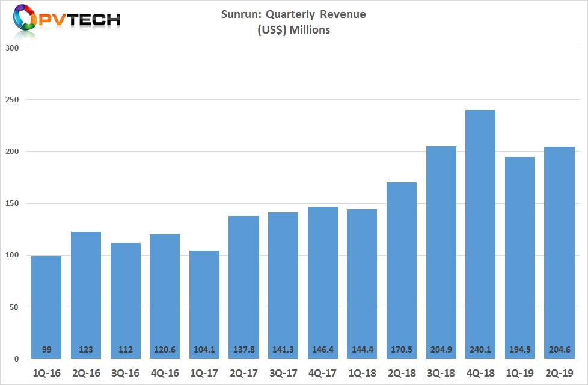Select the 1Q-16 x-axis label
The image size is (588, 385).
point(46,373)
